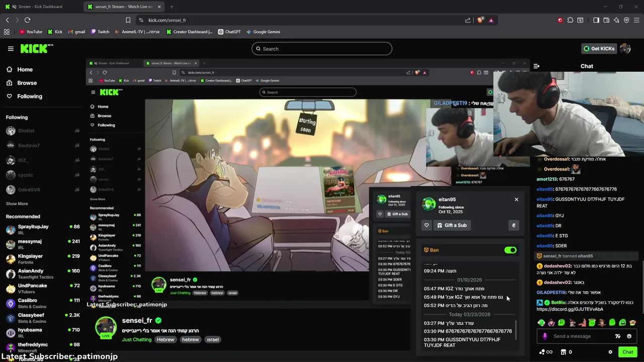Open Brave Shields icon in address bar
The height and width of the screenshot is (362, 644).
(480, 20)
